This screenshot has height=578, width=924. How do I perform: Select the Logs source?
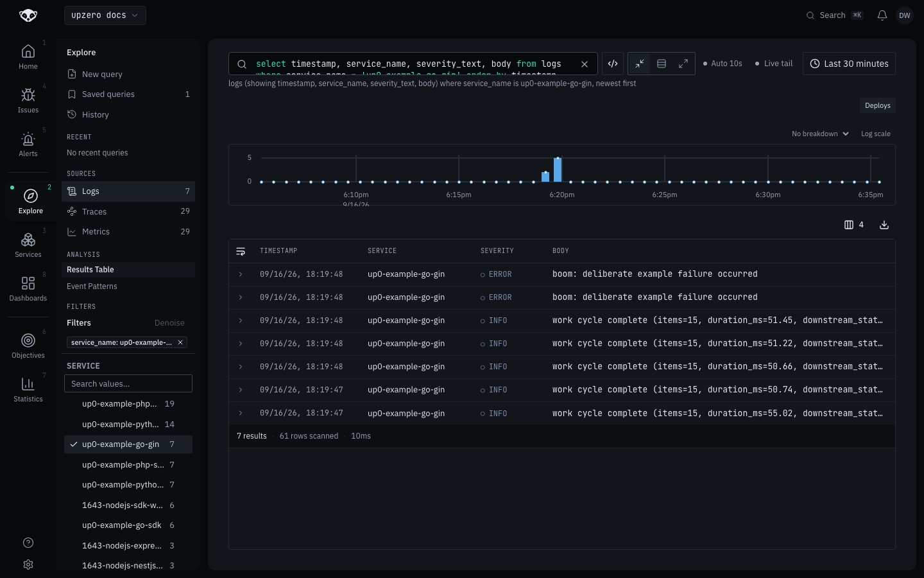(x=128, y=191)
